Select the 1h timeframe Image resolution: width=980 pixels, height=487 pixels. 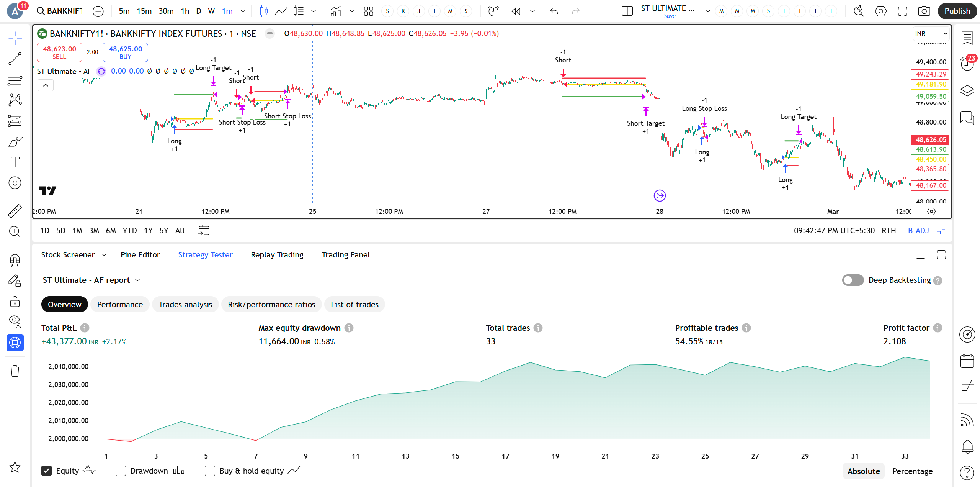tap(185, 11)
